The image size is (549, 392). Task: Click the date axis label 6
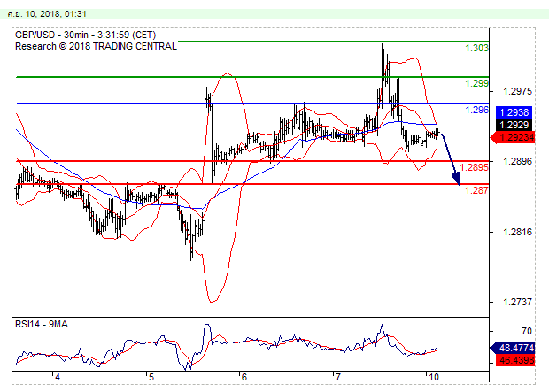pyautogui.click(x=244, y=377)
